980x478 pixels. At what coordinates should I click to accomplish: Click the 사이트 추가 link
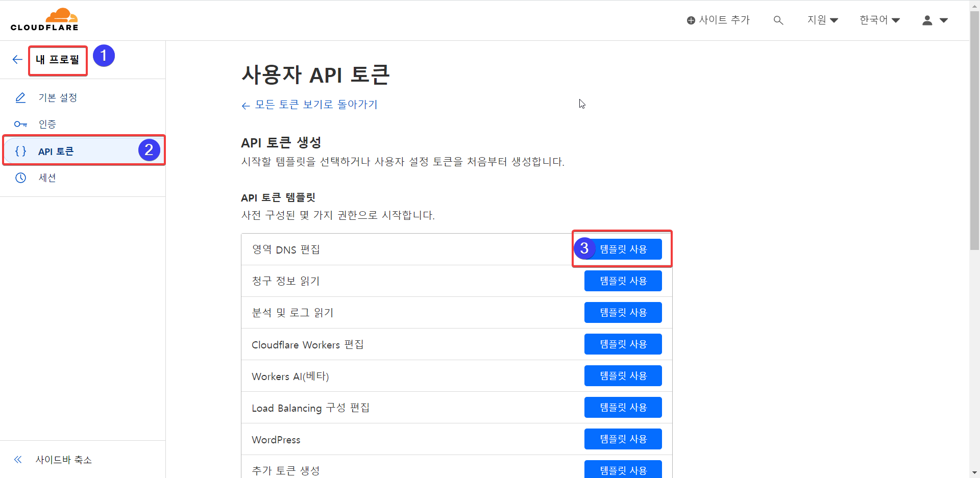[718, 20]
